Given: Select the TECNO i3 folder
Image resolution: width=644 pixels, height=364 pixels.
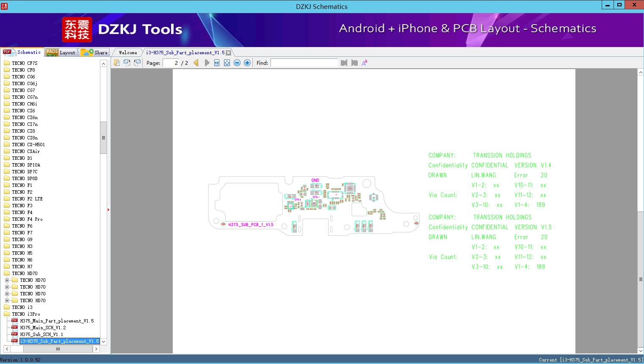Looking at the screenshot, I should 22,307.
